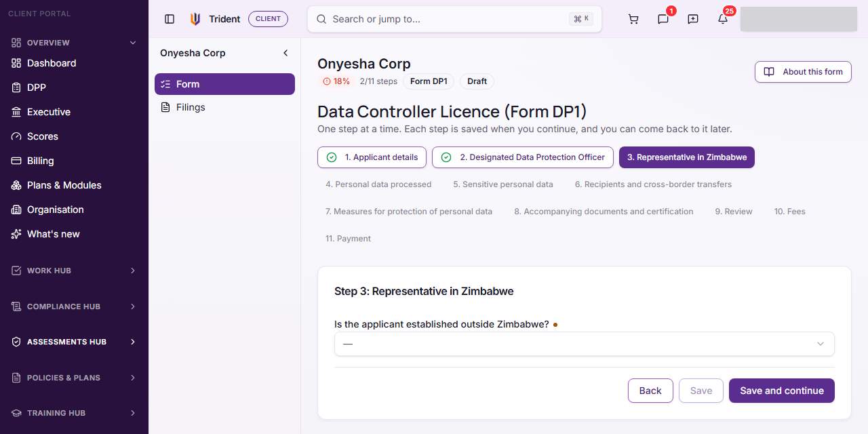Go to step 11 Payment
Screen dimensions: 868x434
point(349,239)
